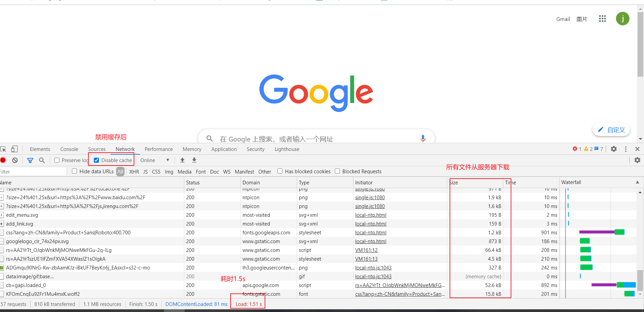The height and width of the screenshot is (312, 644).
Task: Click the search magnifier in Google box
Action: [x=210, y=138]
